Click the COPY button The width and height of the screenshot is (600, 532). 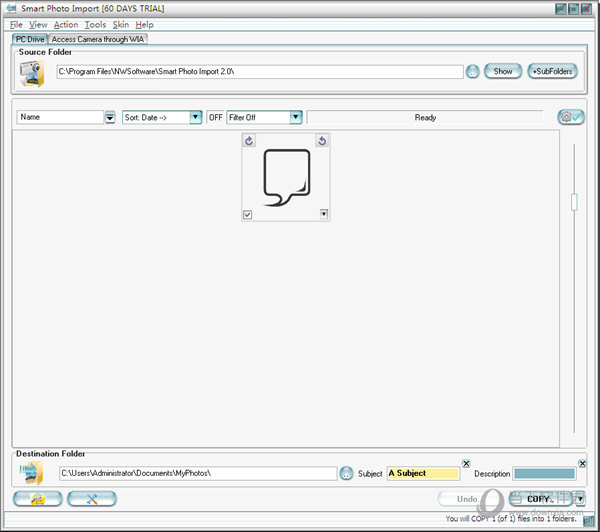click(541, 499)
